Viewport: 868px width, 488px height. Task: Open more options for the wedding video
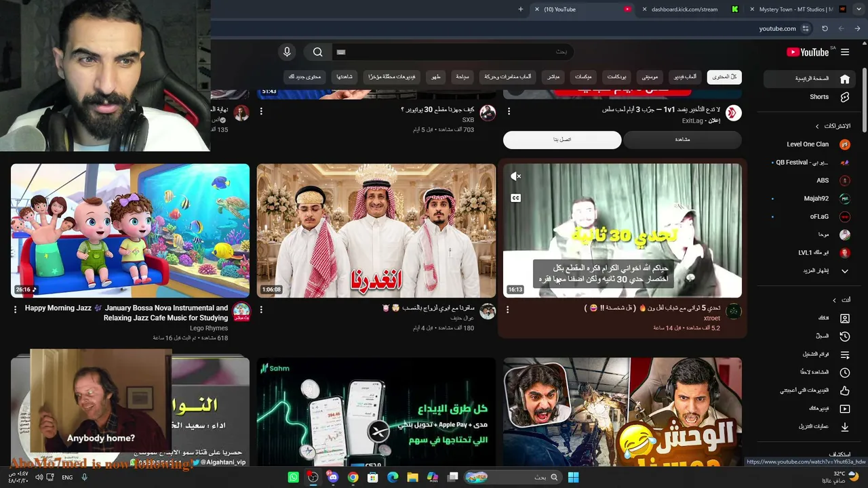tap(261, 309)
